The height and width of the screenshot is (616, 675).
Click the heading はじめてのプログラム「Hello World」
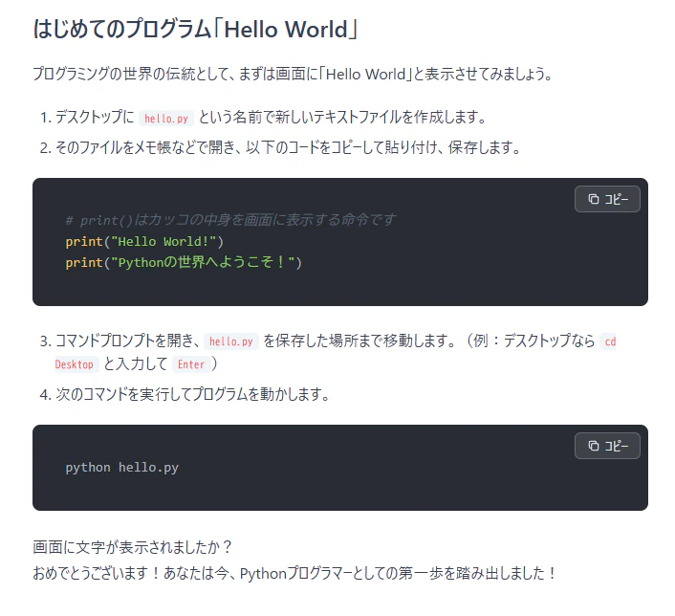click(x=195, y=30)
